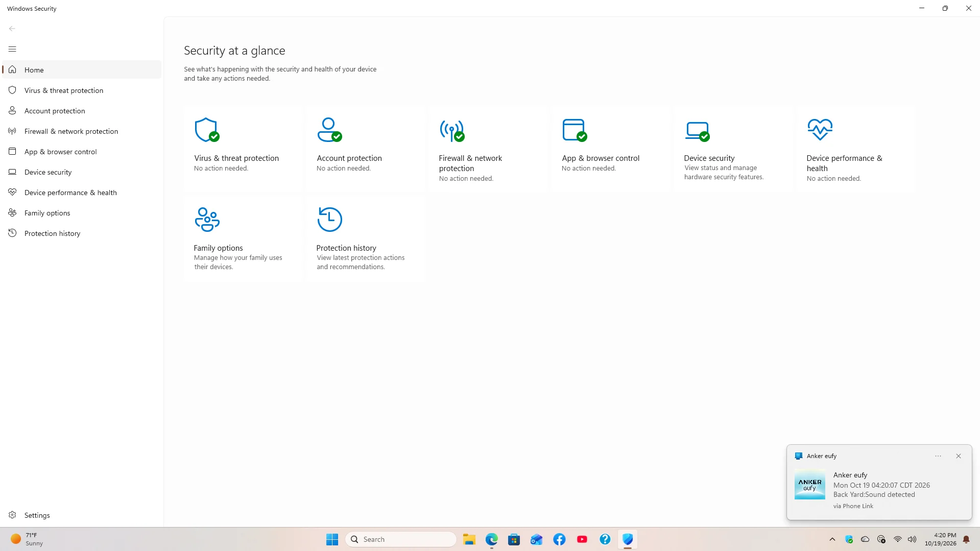Click the back arrow in Windows Security

(12, 29)
